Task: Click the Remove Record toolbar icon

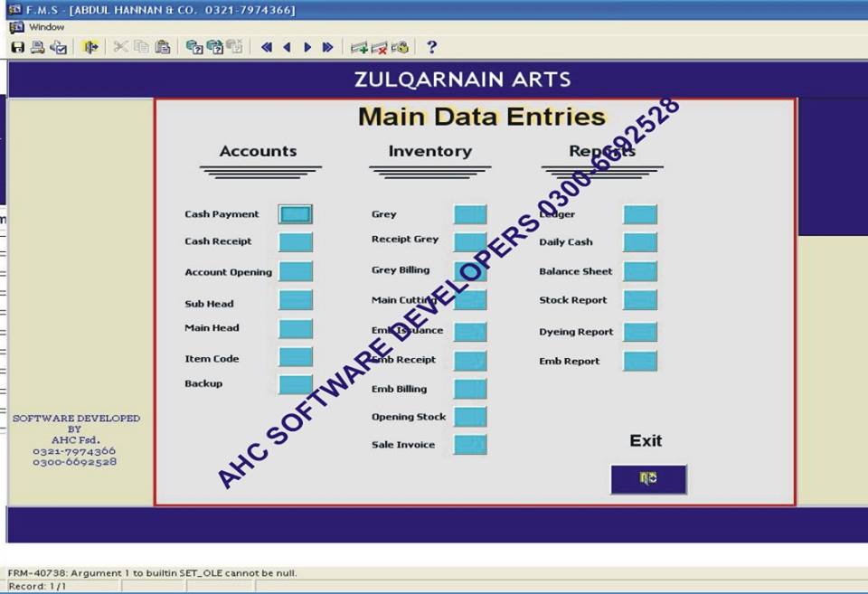Action: pos(379,47)
